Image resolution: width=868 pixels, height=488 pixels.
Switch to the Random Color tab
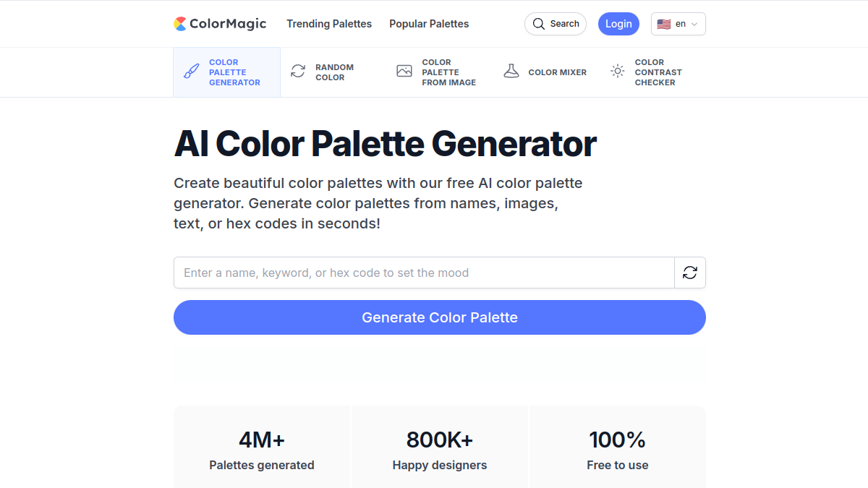[x=333, y=72]
